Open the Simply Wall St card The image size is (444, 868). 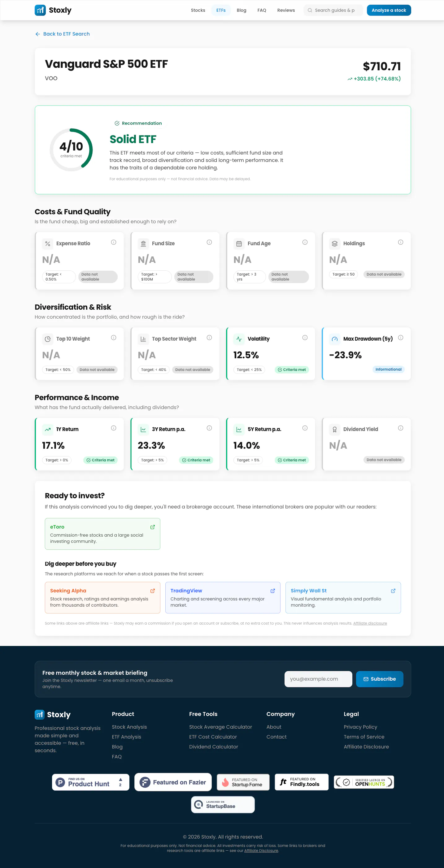[343, 597]
